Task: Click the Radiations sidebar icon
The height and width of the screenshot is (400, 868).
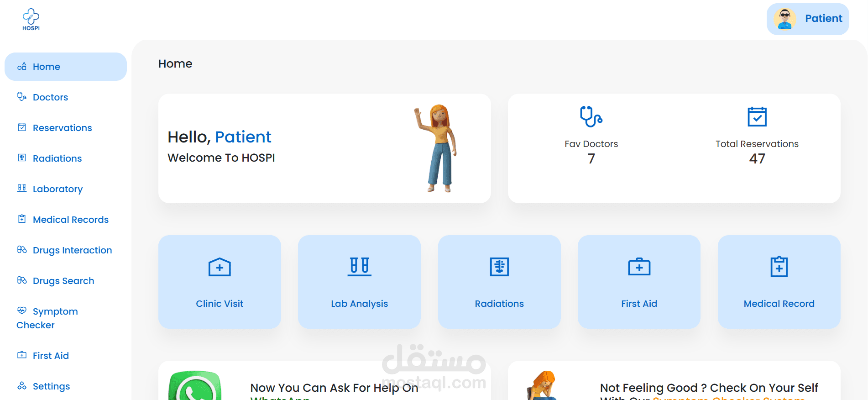Action: click(22, 158)
